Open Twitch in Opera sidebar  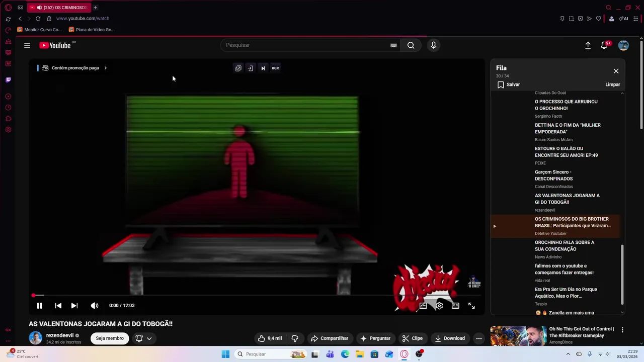click(8, 80)
